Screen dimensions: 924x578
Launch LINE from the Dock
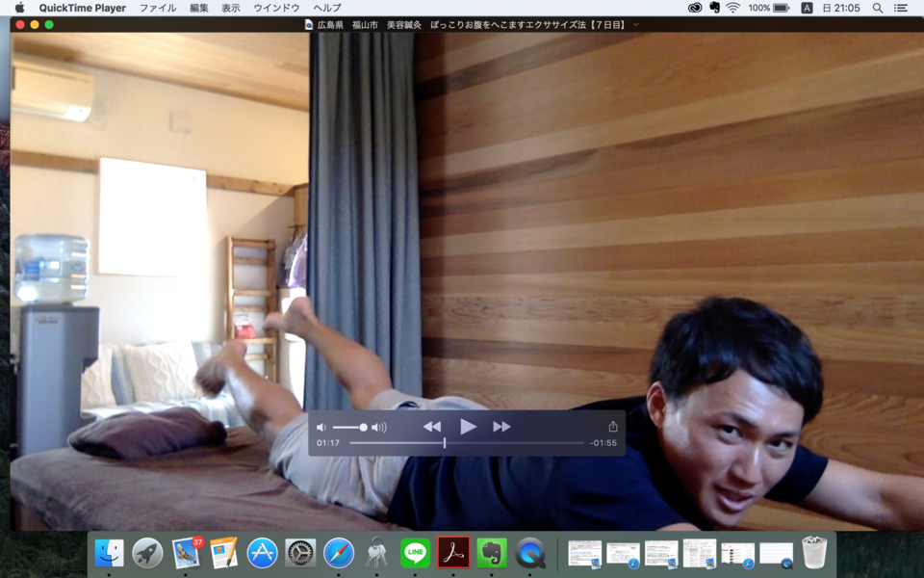[415, 553]
